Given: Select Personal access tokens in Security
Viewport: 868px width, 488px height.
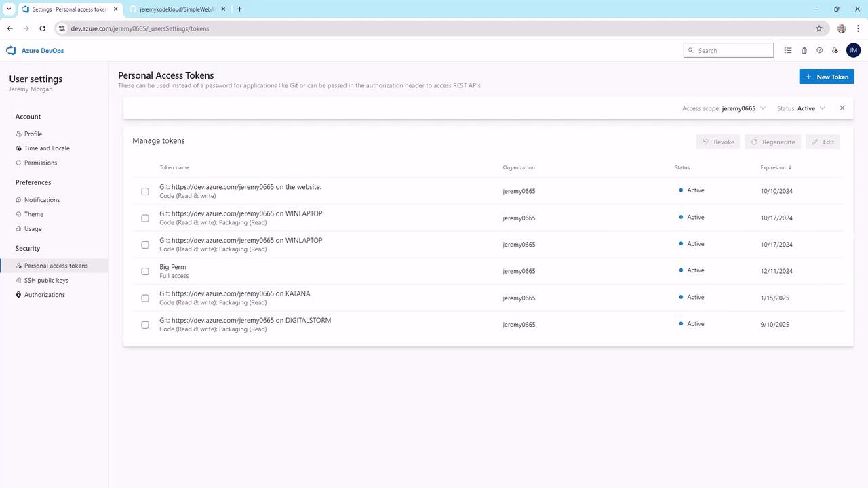Looking at the screenshot, I should [x=54, y=266].
